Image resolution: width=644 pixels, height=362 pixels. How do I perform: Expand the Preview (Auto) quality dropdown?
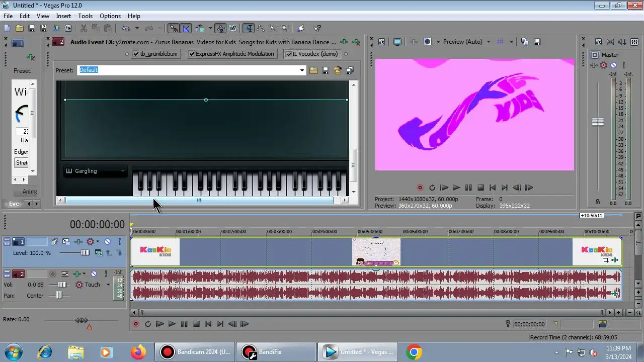(x=488, y=42)
